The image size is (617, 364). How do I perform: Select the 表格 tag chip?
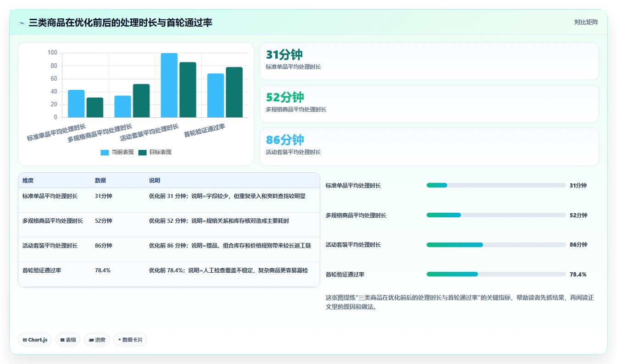[68, 340]
